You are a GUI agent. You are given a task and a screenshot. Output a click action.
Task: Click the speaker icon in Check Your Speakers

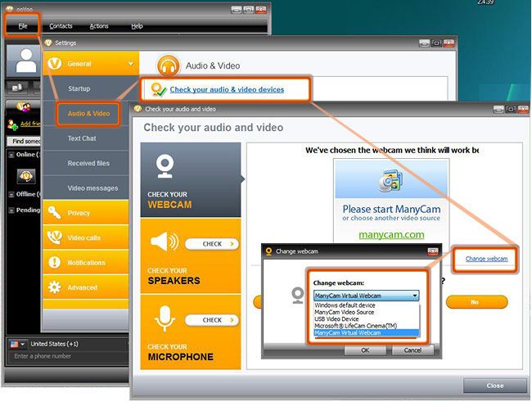click(x=165, y=243)
